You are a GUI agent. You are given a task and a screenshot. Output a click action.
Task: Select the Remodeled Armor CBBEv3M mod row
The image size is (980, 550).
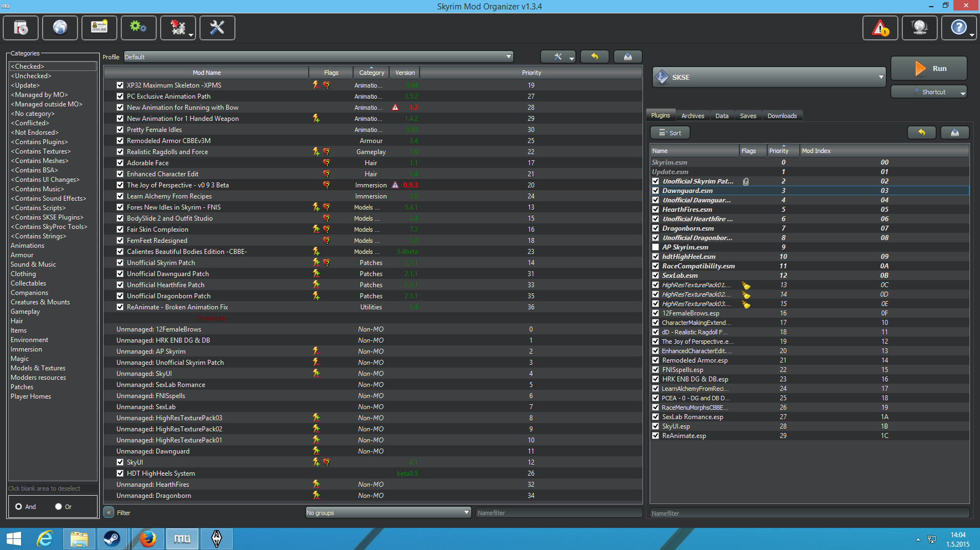(372, 141)
